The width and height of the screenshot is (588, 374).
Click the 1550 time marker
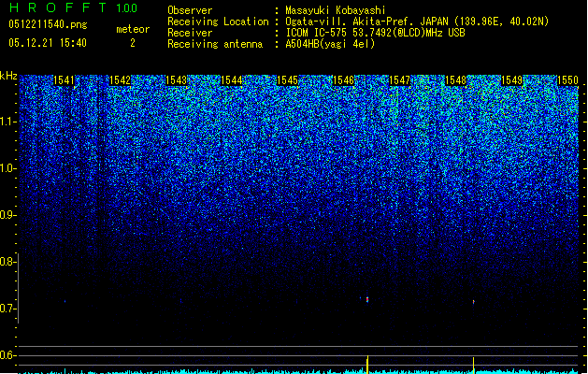click(x=567, y=80)
